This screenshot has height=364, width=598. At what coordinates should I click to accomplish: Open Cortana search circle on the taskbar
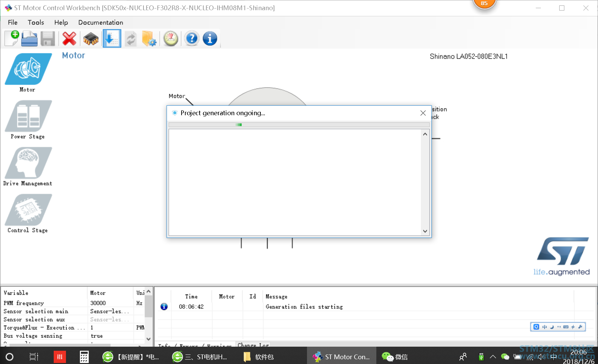[10, 357]
